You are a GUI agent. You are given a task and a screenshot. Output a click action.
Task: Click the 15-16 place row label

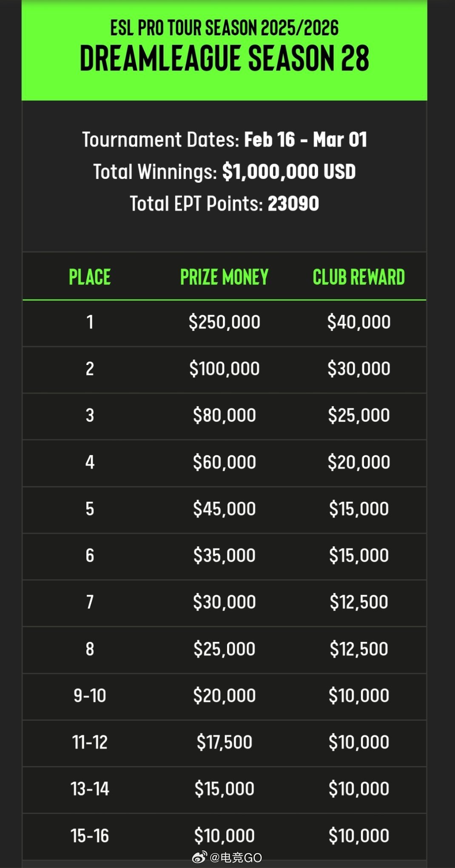point(90,836)
